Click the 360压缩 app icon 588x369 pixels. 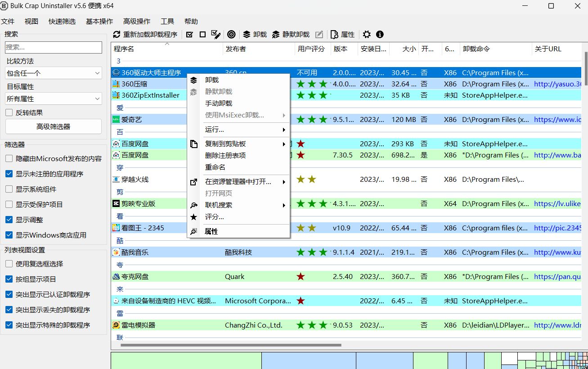[116, 84]
